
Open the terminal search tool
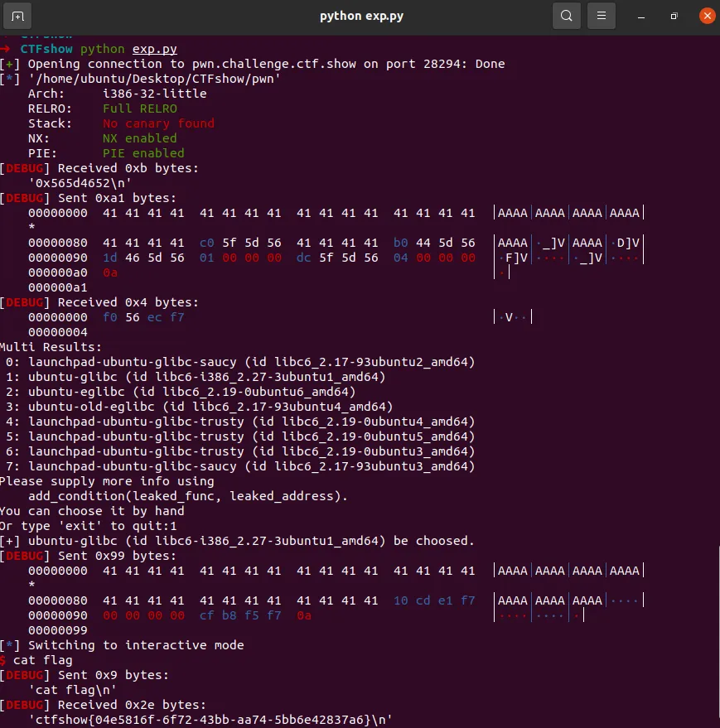pyautogui.click(x=567, y=17)
